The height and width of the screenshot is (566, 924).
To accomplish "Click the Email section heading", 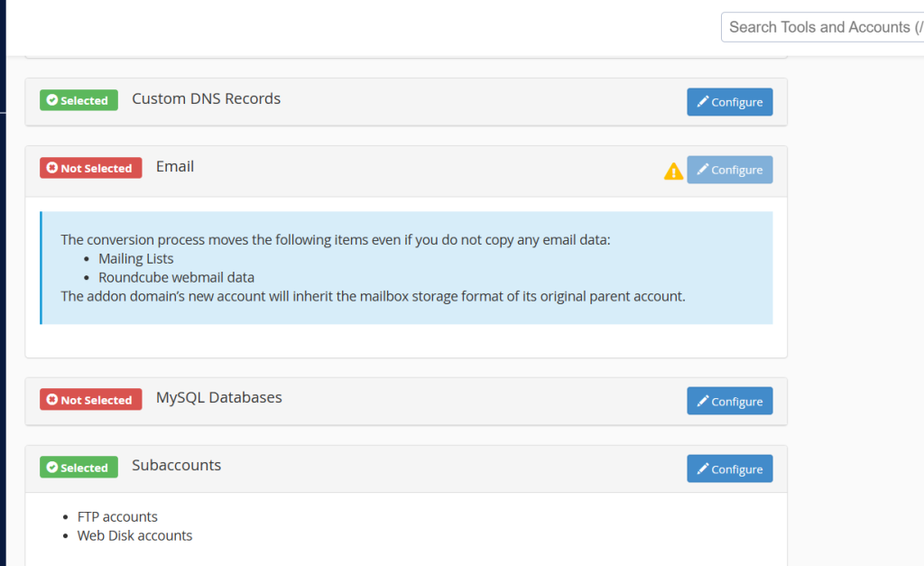I will coord(175,167).
